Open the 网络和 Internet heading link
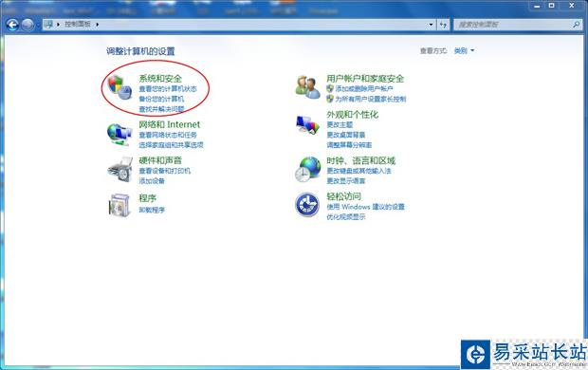Screen dimensions: 588x370 point(170,124)
